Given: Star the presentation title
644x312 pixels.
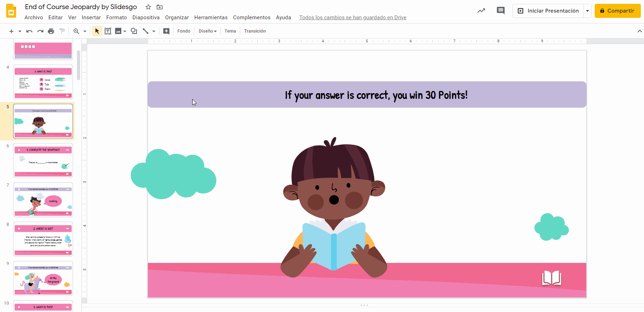Looking at the screenshot, I should pyautogui.click(x=148, y=7).
